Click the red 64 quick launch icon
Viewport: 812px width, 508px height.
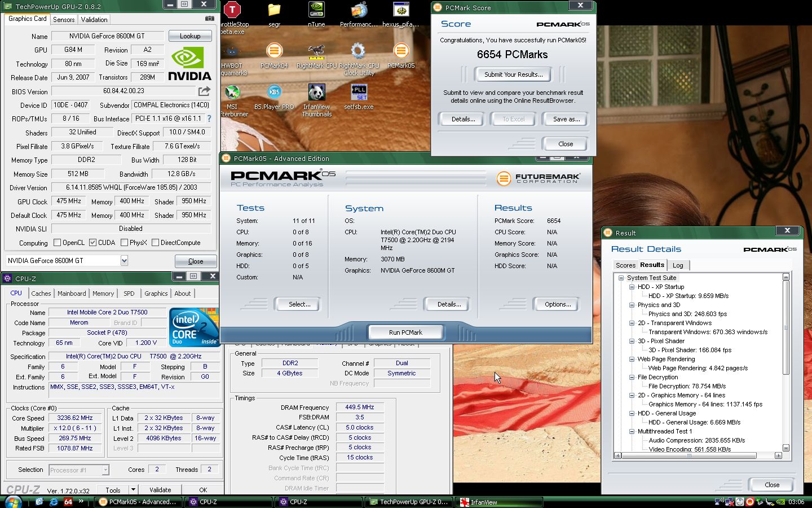[x=68, y=501]
